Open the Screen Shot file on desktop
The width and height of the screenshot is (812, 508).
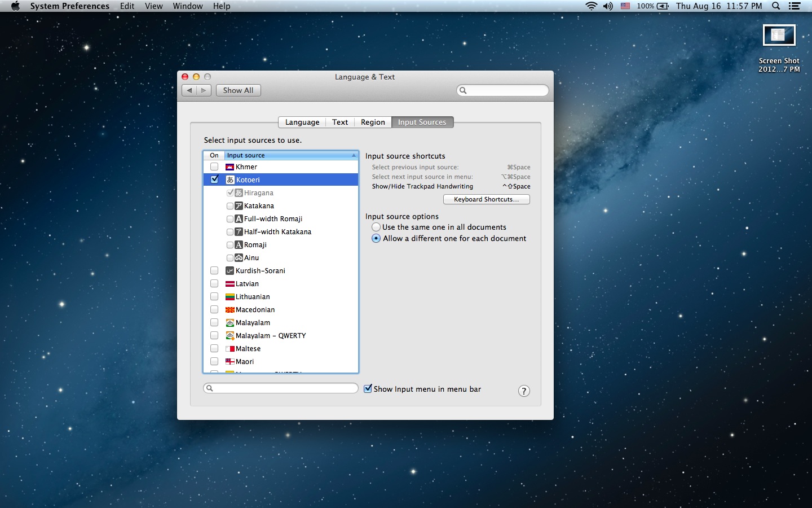[779, 48]
